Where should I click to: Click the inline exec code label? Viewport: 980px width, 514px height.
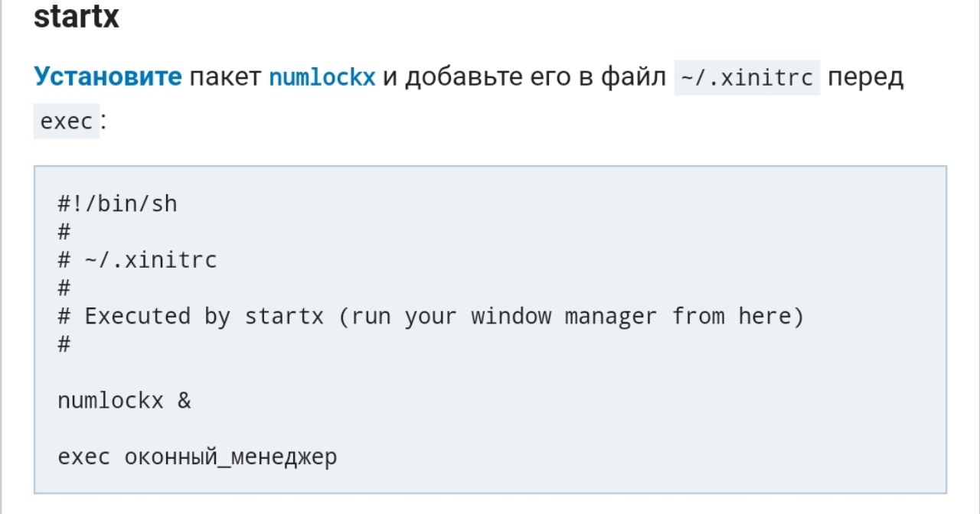67,121
